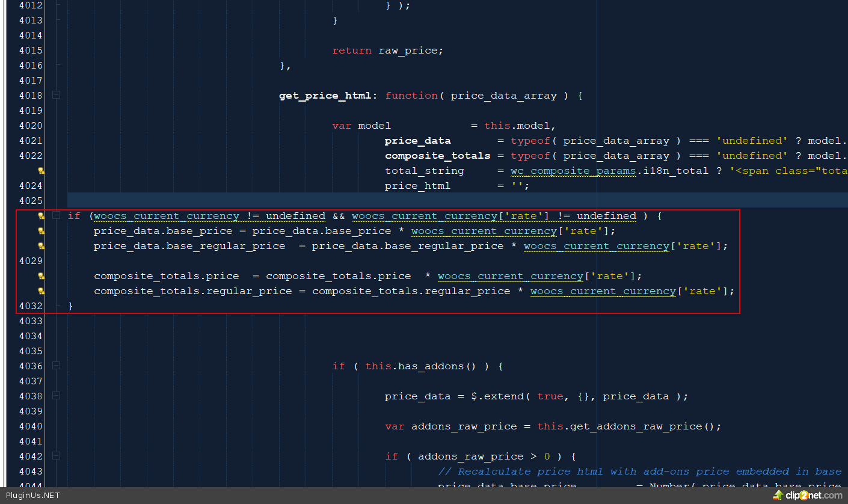Collapse the 'if ( this.has_addons() )' fold

(x=56, y=366)
